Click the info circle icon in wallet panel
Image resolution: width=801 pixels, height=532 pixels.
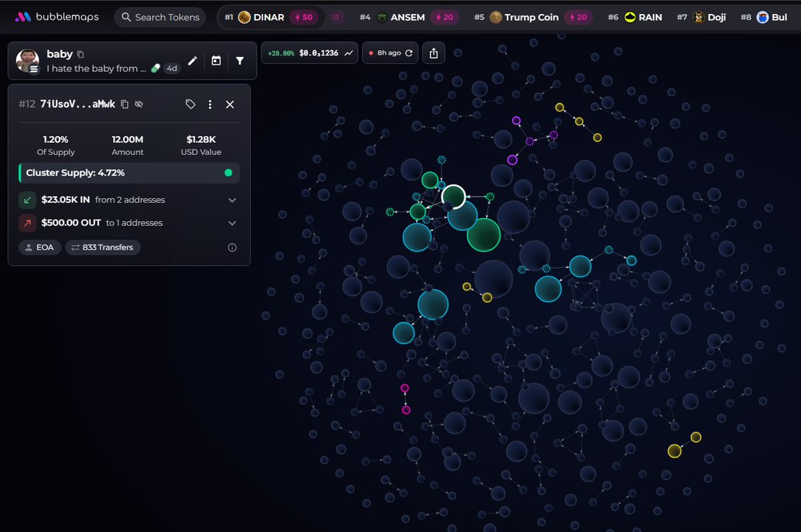232,248
